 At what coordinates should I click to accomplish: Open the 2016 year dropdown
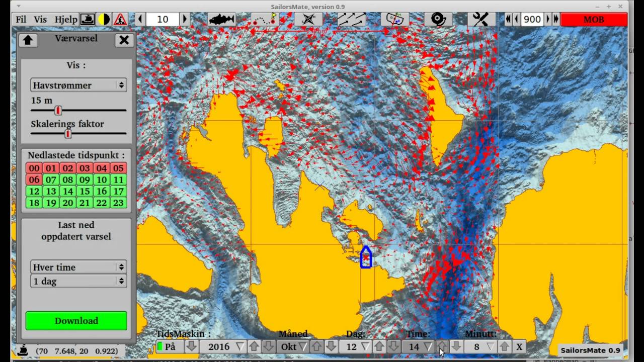point(223,347)
